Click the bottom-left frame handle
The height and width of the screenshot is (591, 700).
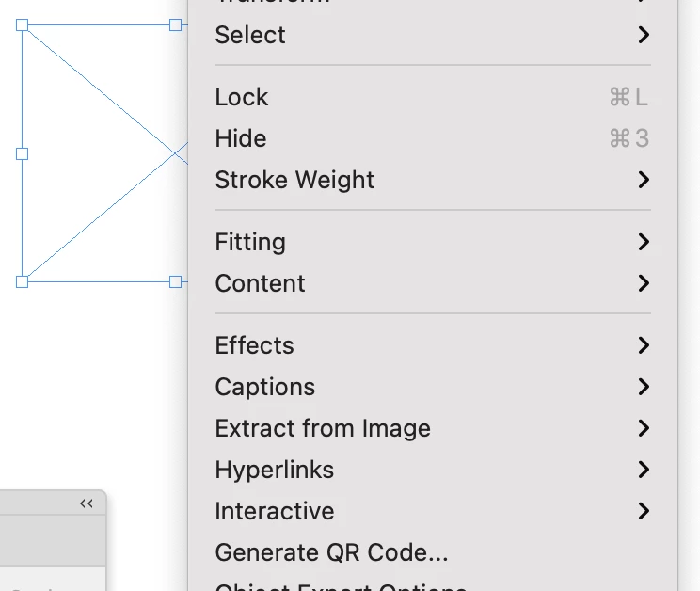(x=23, y=281)
